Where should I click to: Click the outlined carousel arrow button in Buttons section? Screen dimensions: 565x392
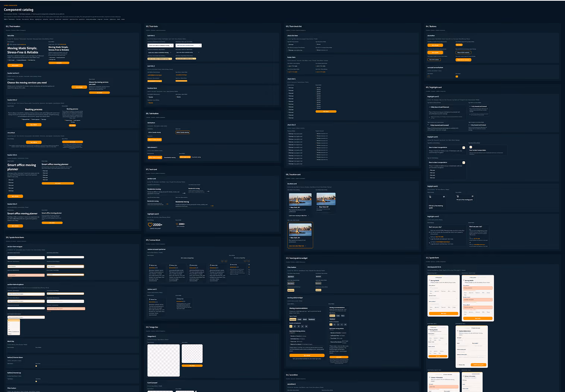click(x=429, y=76)
